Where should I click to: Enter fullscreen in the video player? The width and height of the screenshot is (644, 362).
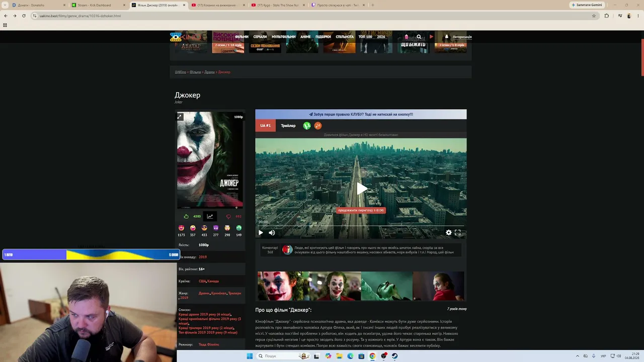tap(458, 232)
